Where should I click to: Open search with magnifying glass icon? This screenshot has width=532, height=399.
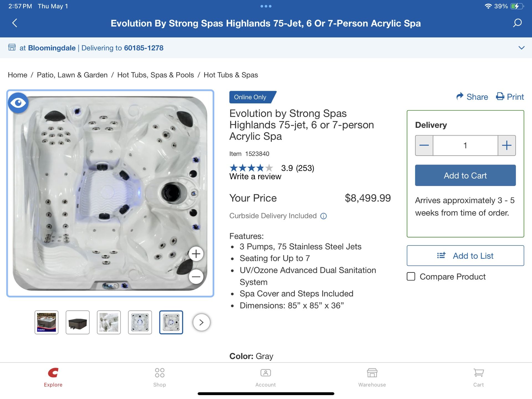pos(517,23)
